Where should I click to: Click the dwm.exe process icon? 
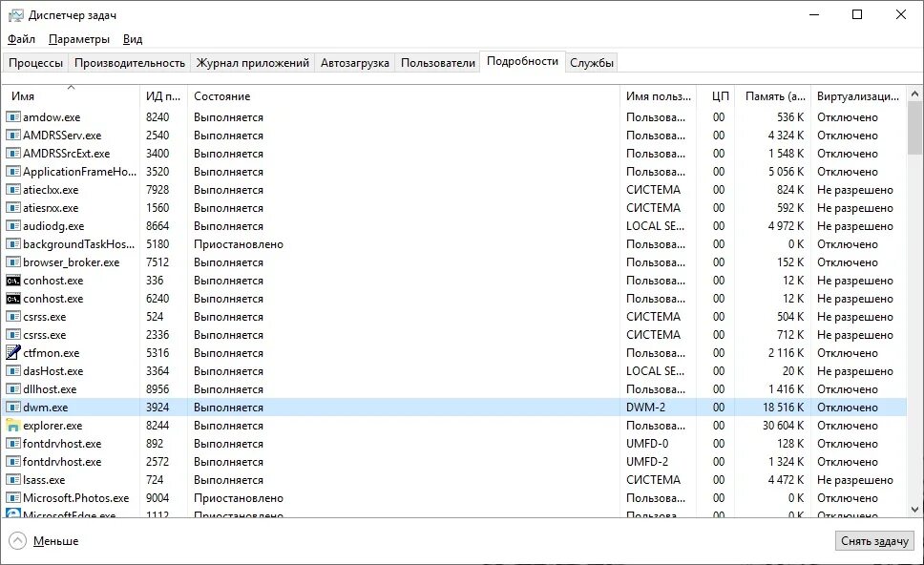13,408
